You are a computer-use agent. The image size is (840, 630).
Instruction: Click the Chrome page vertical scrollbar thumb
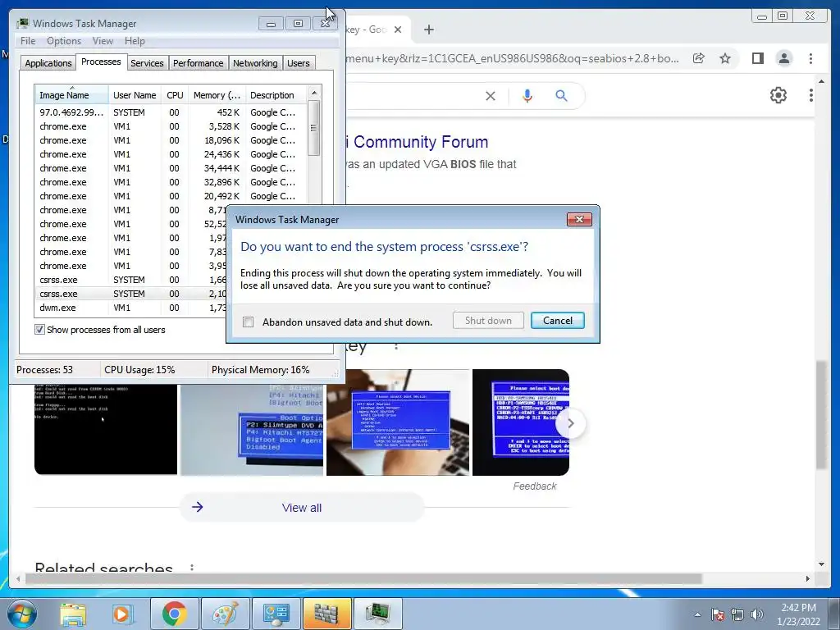821,416
